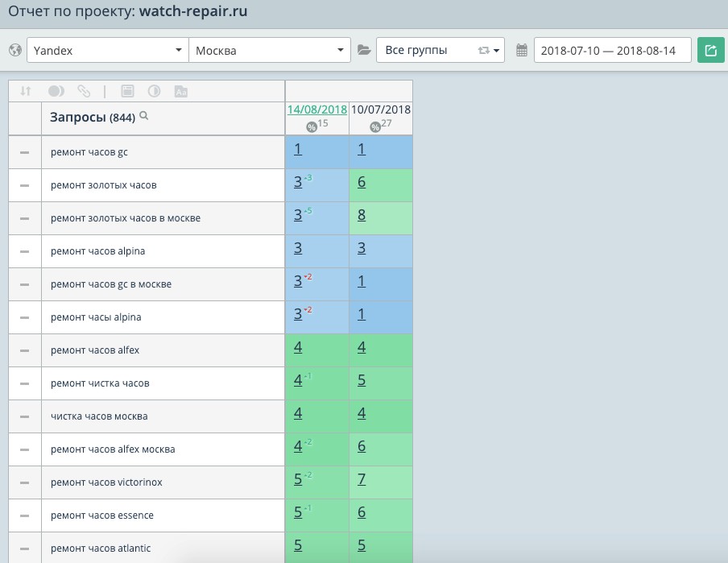Click the percent badge under 14/08/2018
The width and height of the screenshot is (728, 563).
pyautogui.click(x=312, y=126)
